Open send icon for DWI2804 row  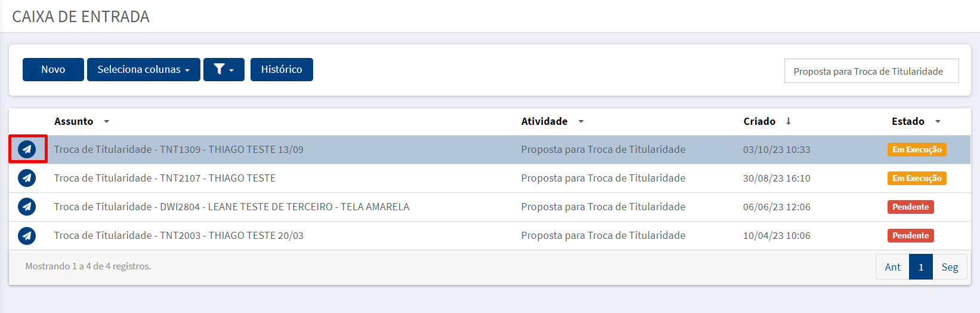pos(27,207)
